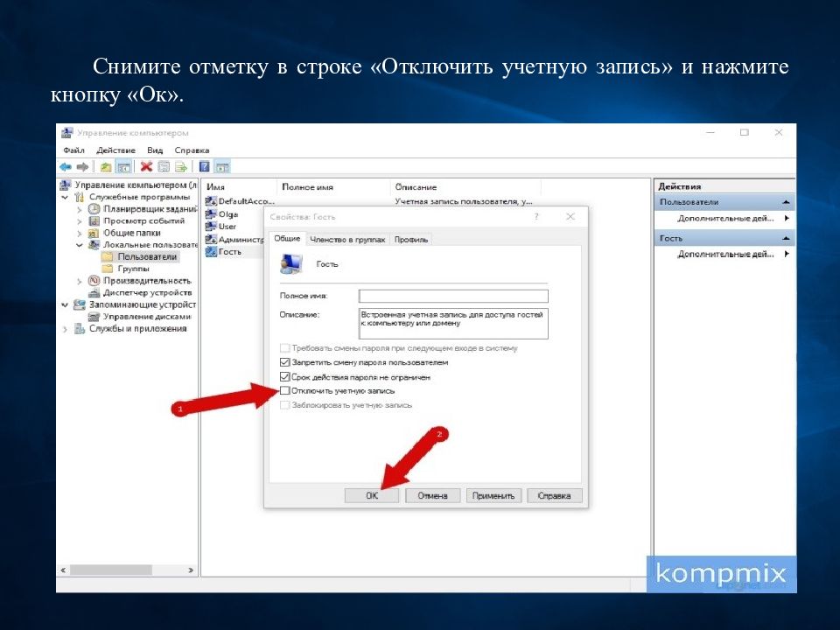Click the Task Scheduler clock icon

[x=94, y=209]
